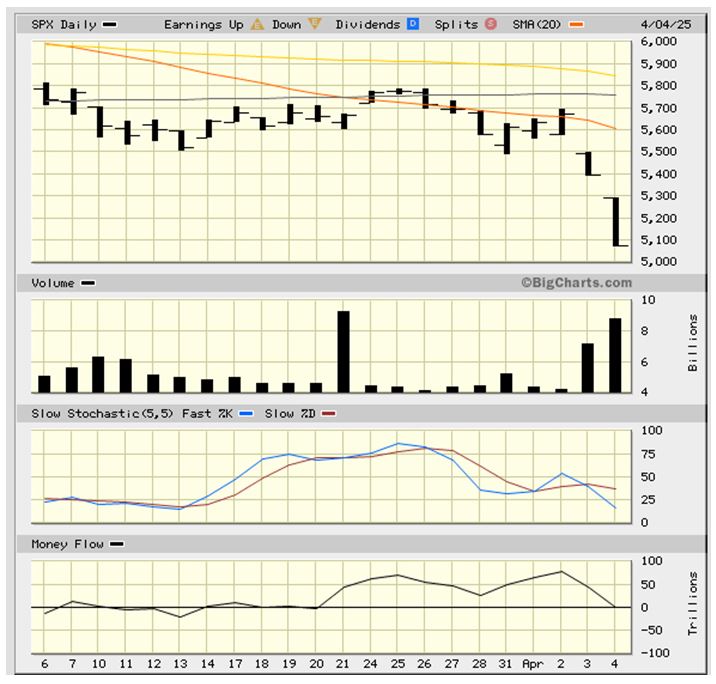Click the 5,700 price axis label

pyautogui.click(x=658, y=108)
